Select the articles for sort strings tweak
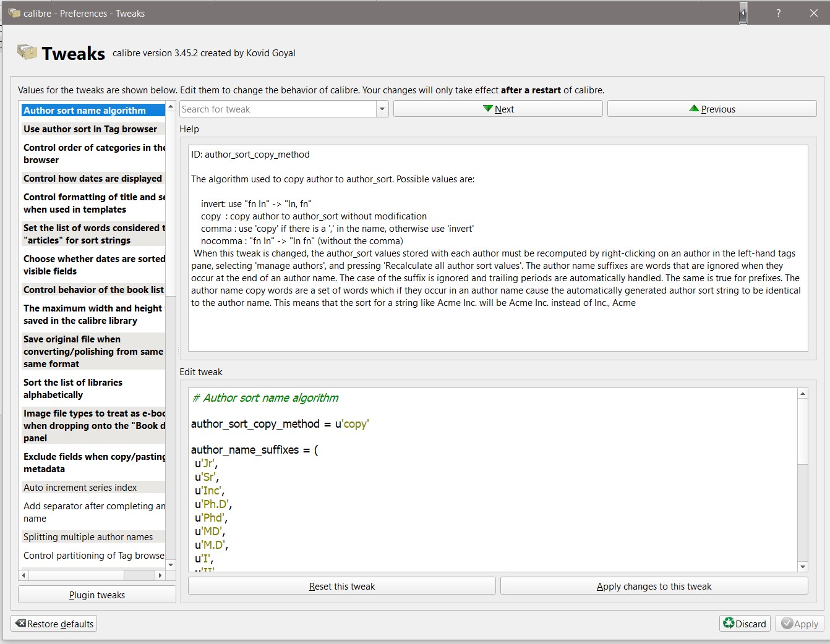This screenshot has height=644, width=830. [x=93, y=234]
